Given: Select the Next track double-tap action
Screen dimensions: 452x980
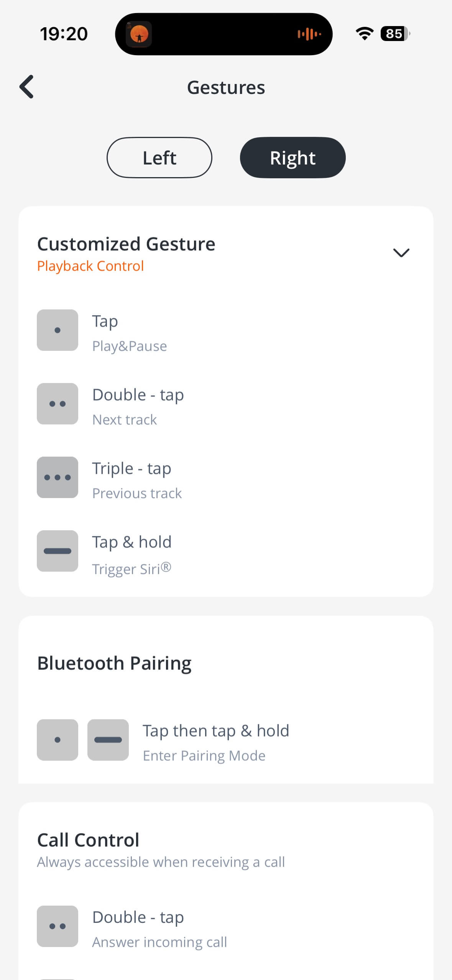Looking at the screenshot, I should coord(125,420).
